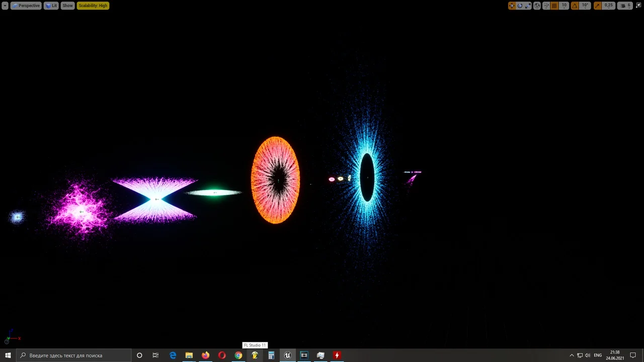This screenshot has height=362, width=644.
Task: Open the Lit view mode menu
Action: 51,6
